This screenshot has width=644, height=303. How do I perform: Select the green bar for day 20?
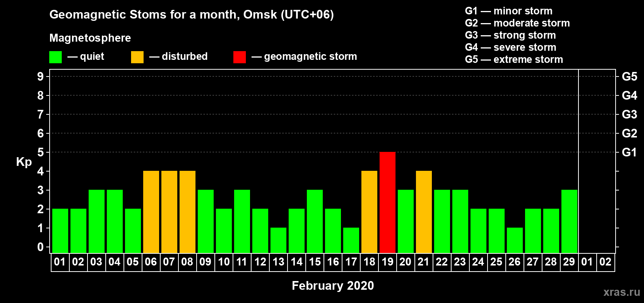point(406,221)
